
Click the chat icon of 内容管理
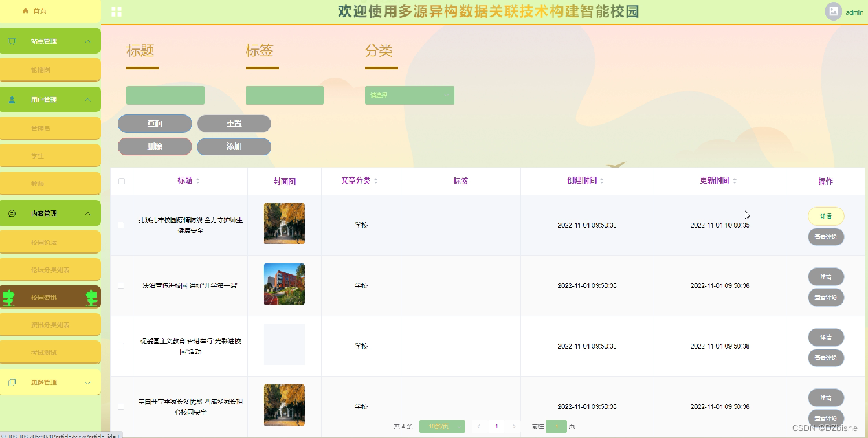pyautogui.click(x=12, y=213)
